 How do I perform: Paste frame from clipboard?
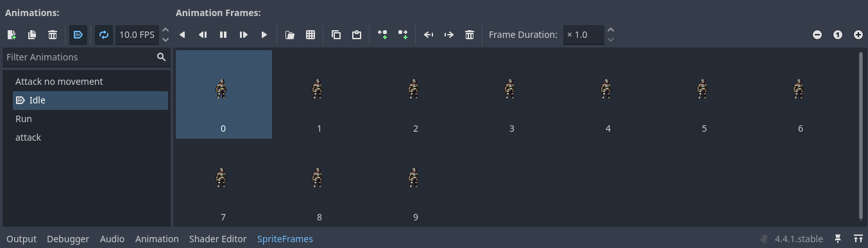click(x=357, y=35)
